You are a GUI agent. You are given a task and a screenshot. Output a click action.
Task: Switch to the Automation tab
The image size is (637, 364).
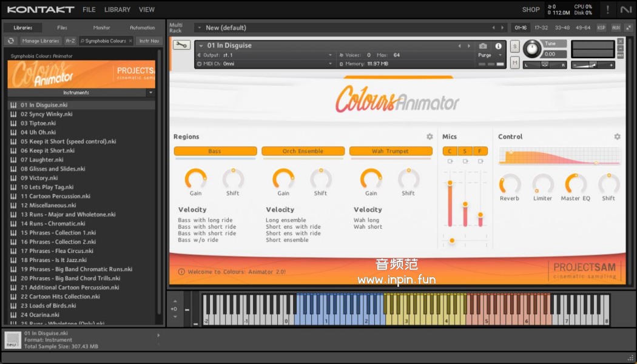click(x=142, y=28)
